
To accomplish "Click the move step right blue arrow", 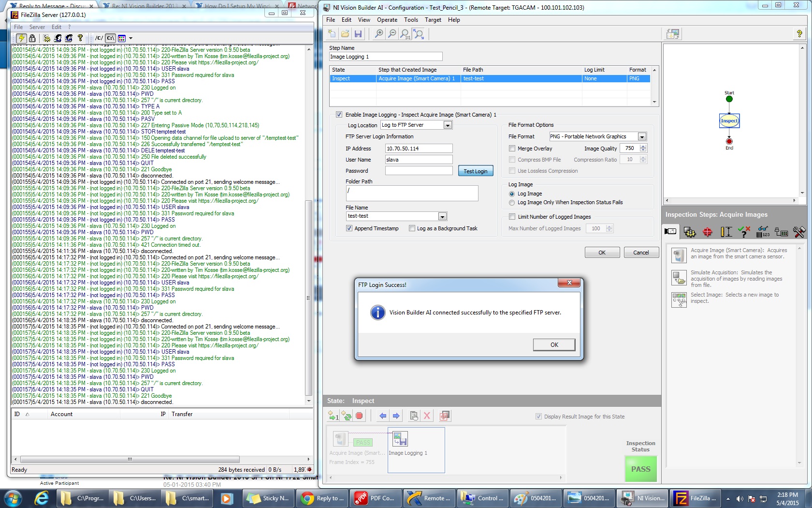I will (396, 416).
